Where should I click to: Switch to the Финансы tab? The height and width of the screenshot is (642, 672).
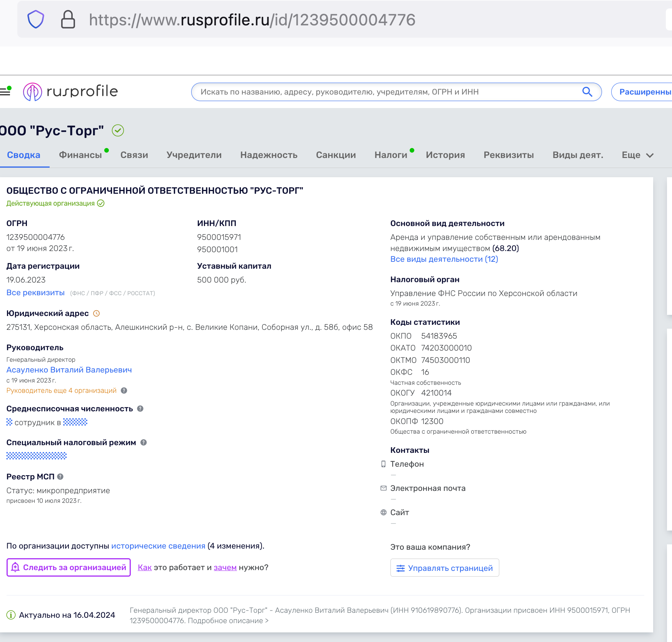tap(80, 155)
